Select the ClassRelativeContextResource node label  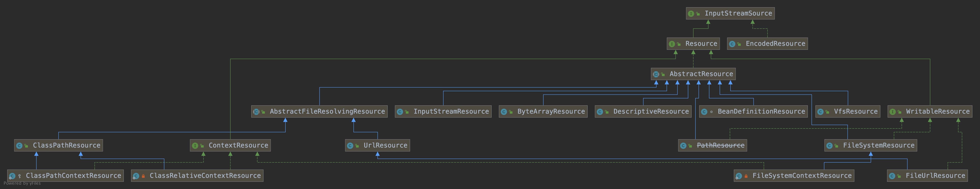coord(205,176)
